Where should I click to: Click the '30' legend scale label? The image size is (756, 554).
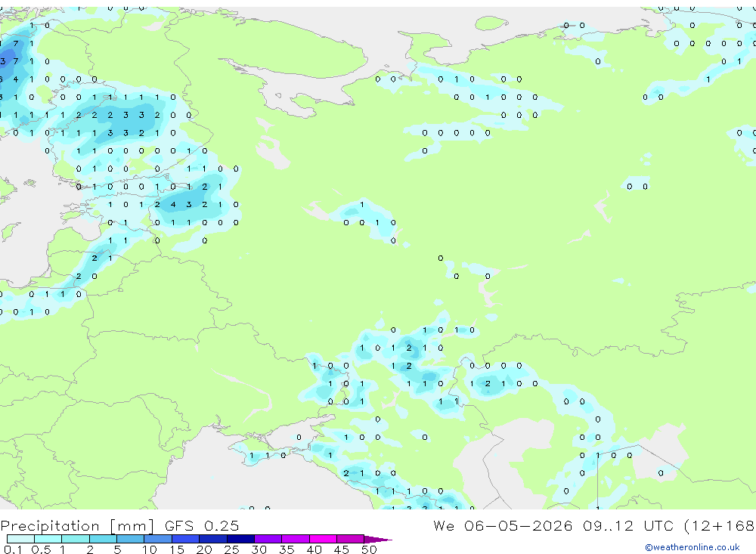tap(259, 549)
